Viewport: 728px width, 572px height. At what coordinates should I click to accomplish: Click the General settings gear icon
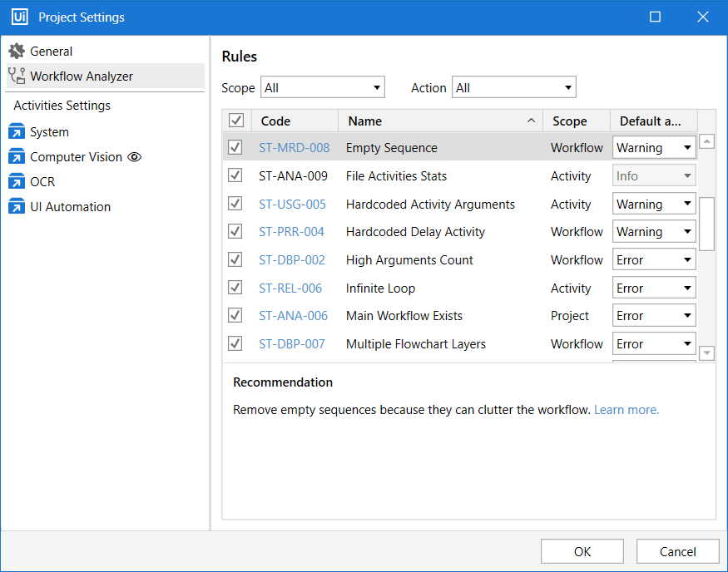point(16,50)
